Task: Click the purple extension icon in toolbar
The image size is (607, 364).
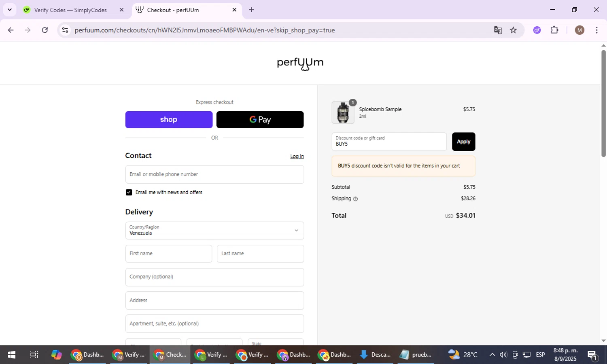Action: tap(537, 30)
